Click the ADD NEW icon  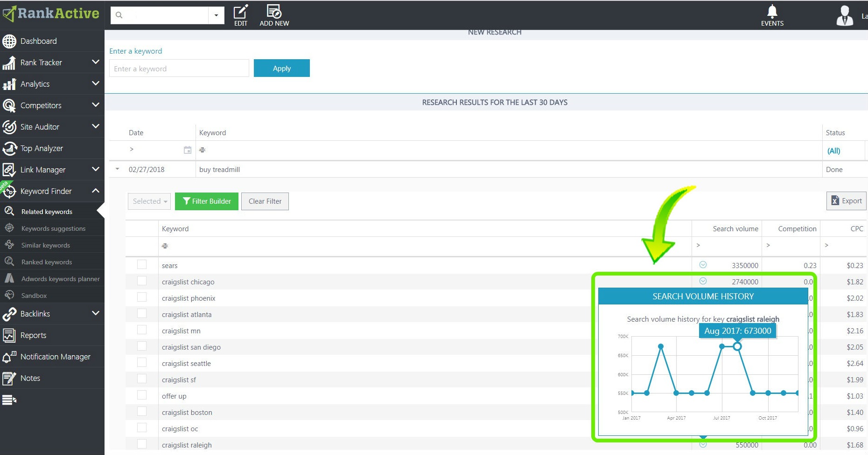click(x=274, y=15)
